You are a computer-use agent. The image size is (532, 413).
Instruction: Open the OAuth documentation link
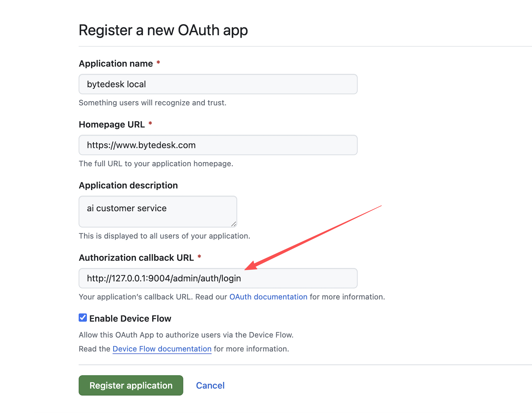point(268,297)
